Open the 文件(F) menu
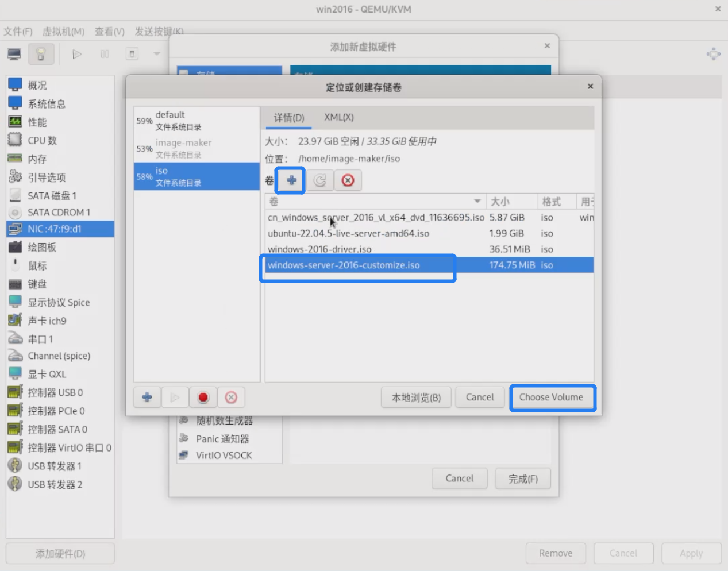Viewport: 728px width, 571px height. 18,32
